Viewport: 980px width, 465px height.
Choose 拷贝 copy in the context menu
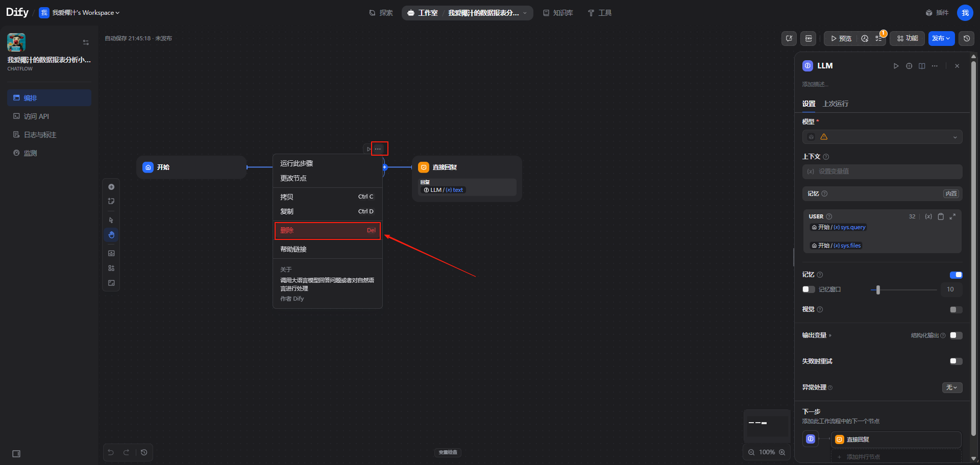pos(328,197)
